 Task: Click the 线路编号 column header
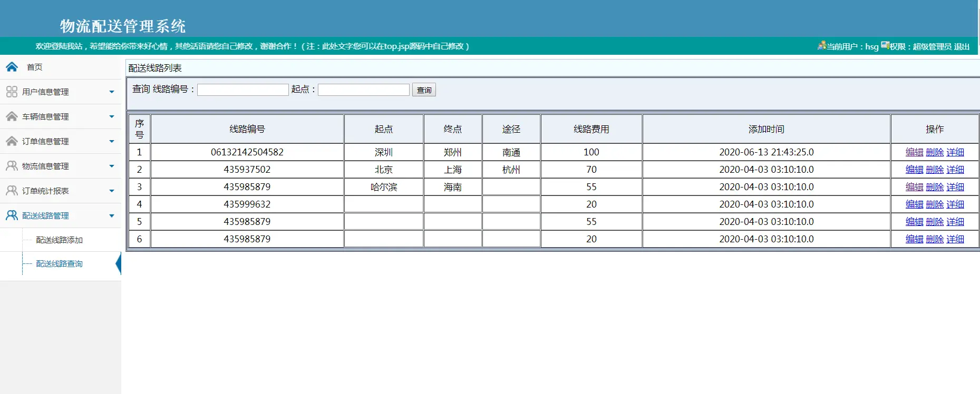click(247, 129)
